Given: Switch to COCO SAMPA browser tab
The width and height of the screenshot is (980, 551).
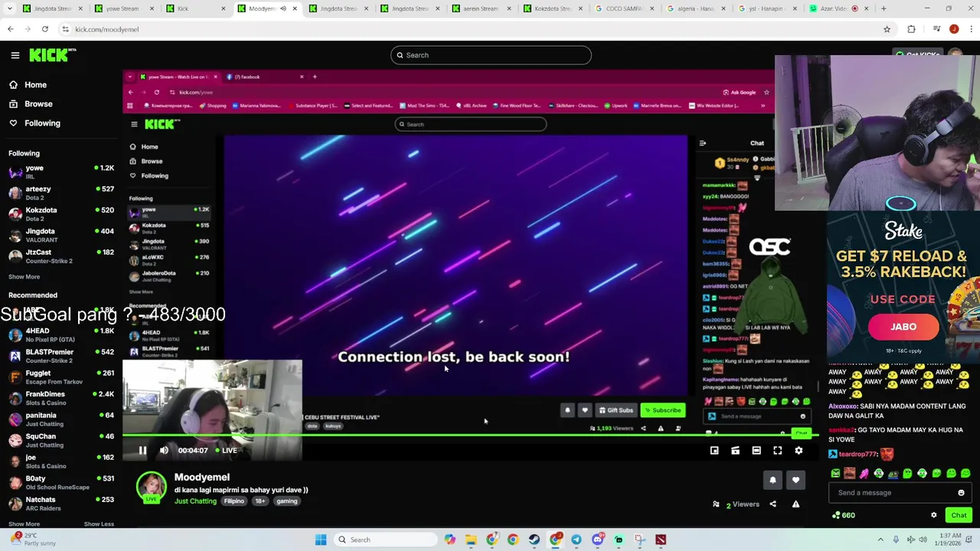Looking at the screenshot, I should pos(624,8).
